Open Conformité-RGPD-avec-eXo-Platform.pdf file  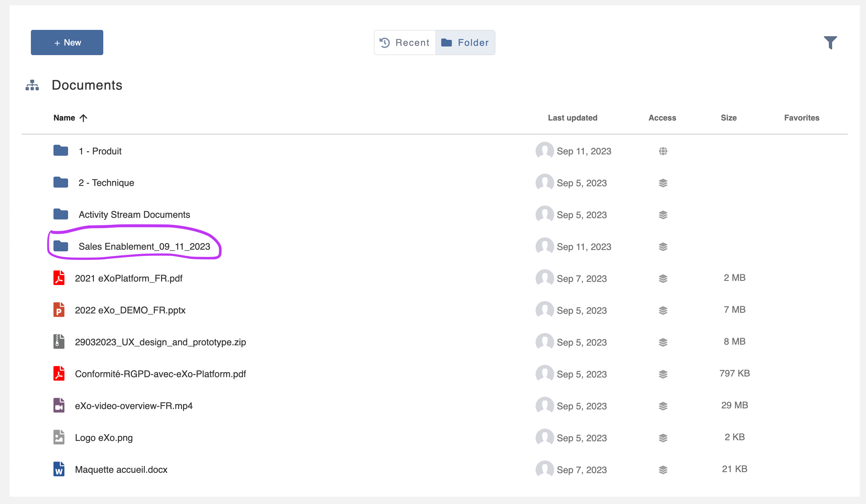160,374
